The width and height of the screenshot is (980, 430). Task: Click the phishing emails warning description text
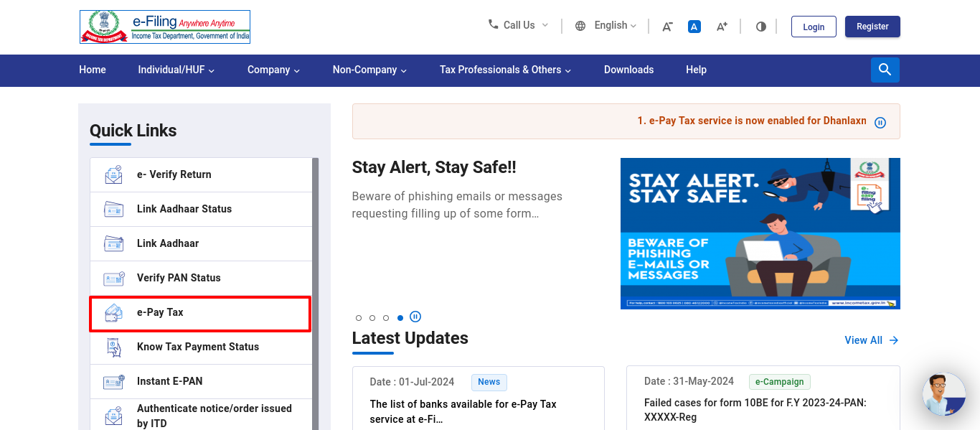(457, 205)
